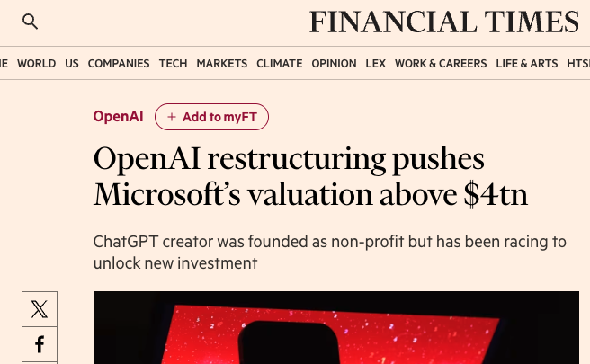
Task: Go to Work & Careers section
Action: point(441,63)
